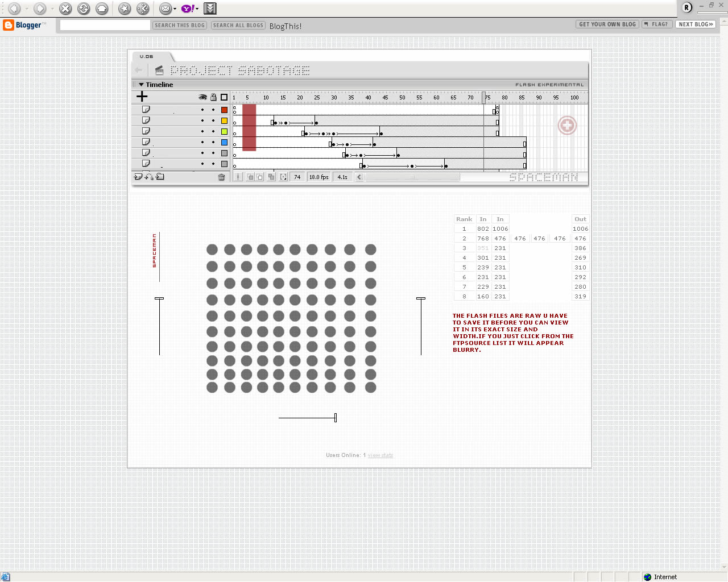Screen dimensions: 728x582
Task: Click the timeline scrollbar left arrow
Action: coord(359,177)
